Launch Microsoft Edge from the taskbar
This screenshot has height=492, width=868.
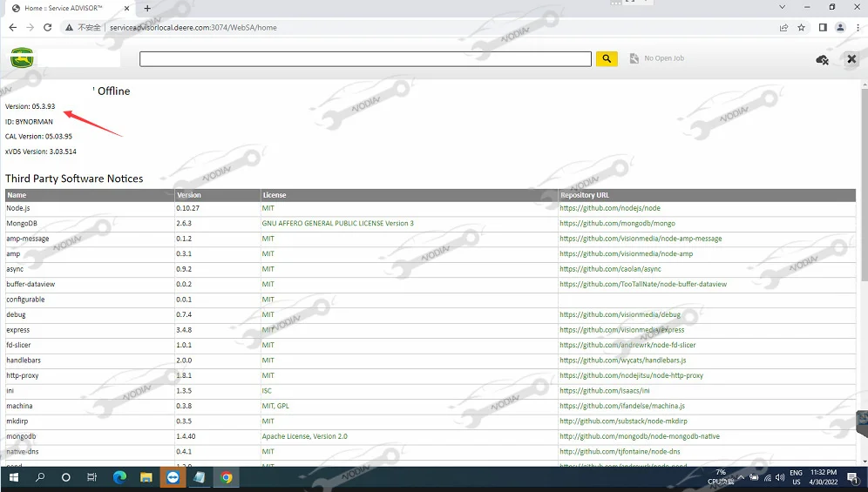click(x=119, y=477)
